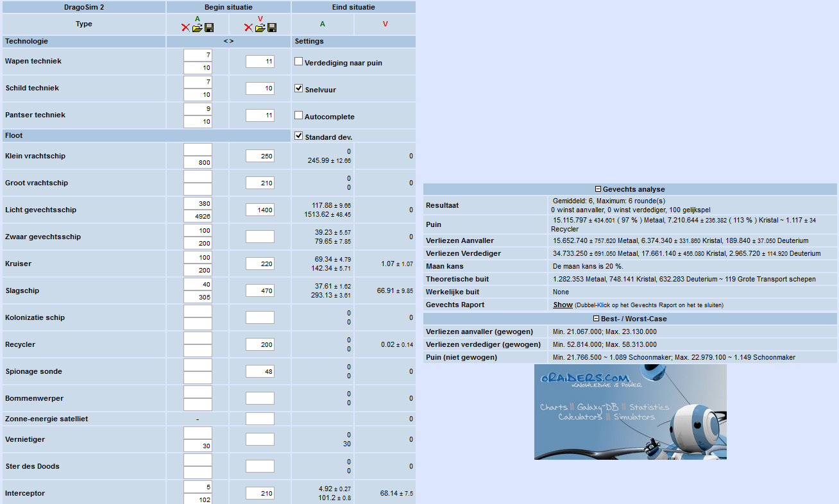Screen dimensions: 839x504
Task: Edit attacker Vernietiger field showing 30
Action: pos(198,446)
